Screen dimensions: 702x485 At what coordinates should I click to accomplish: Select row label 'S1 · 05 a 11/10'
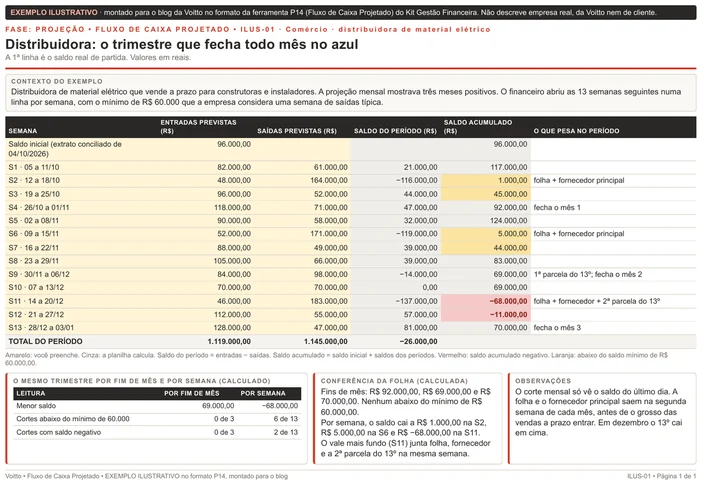[34, 167]
